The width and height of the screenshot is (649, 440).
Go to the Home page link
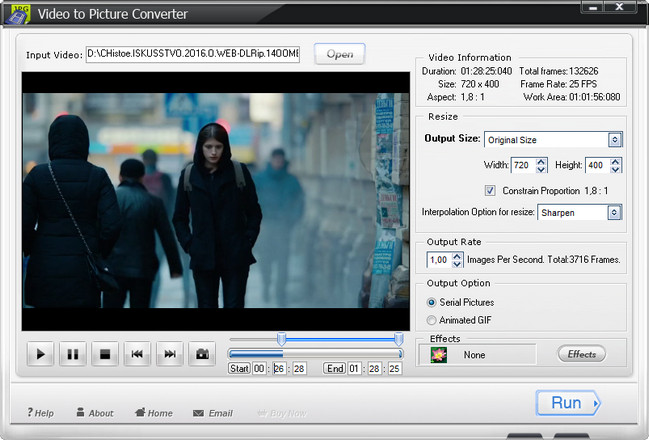(153, 413)
